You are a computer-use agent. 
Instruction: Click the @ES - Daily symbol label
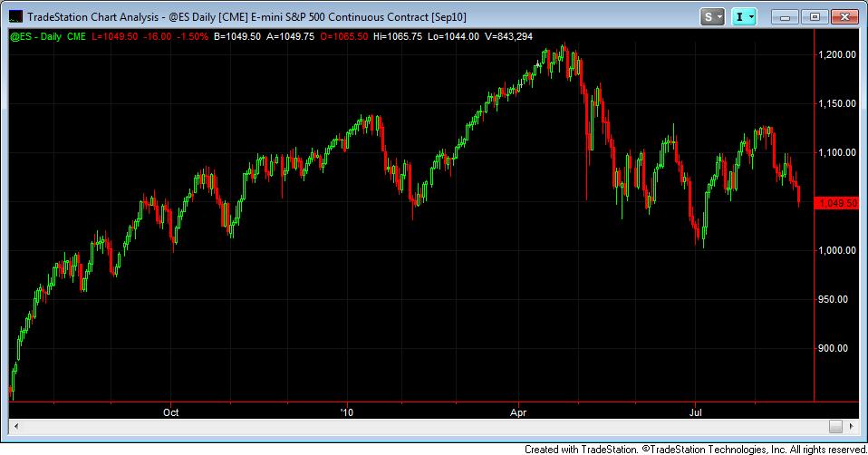pos(36,36)
